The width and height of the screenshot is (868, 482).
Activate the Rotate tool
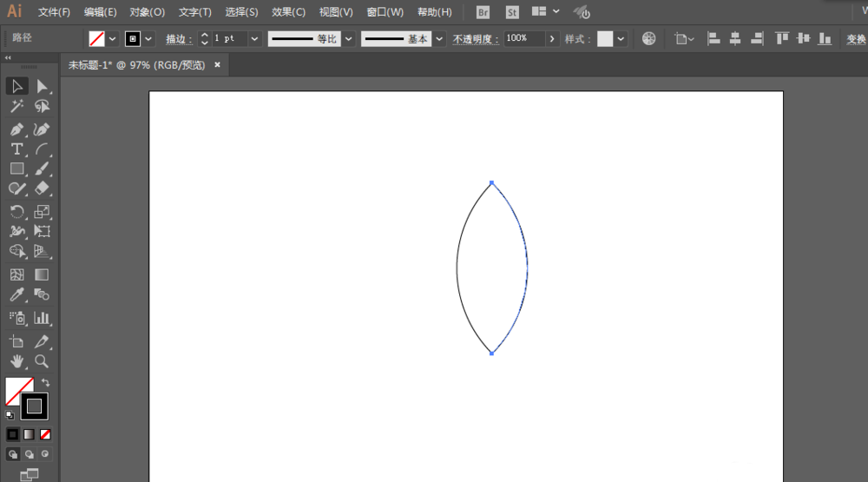16,211
